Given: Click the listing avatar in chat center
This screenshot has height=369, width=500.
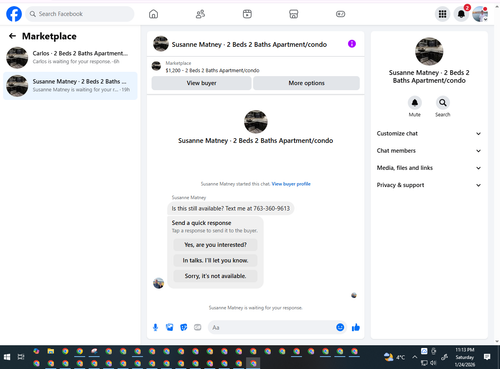Looking at the screenshot, I should pyautogui.click(x=256, y=122).
